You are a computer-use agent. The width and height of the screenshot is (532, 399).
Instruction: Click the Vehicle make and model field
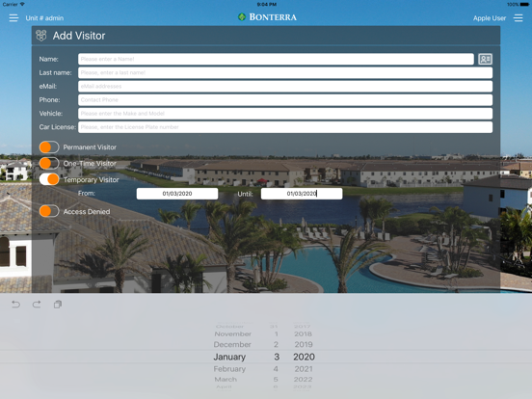point(285,114)
